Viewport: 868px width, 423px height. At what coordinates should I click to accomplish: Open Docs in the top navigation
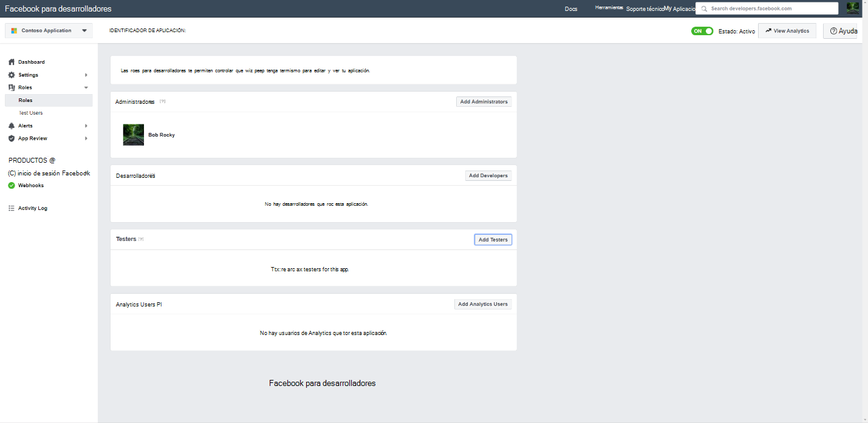(x=571, y=9)
